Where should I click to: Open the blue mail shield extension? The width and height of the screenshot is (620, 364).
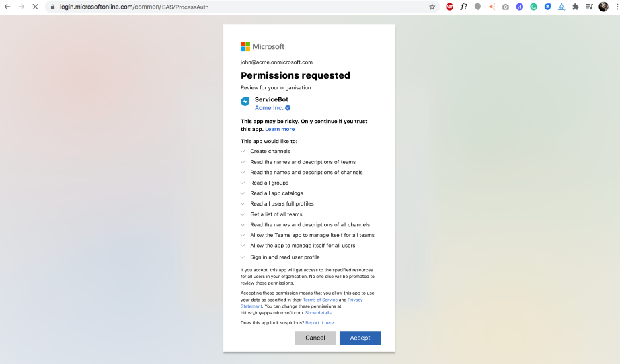click(547, 7)
